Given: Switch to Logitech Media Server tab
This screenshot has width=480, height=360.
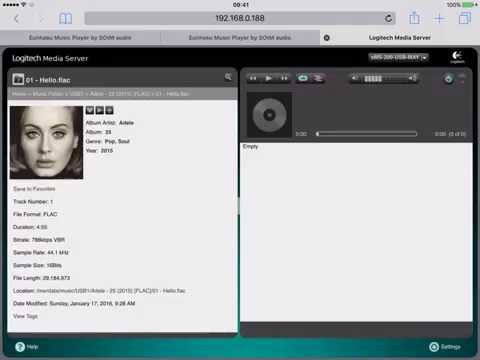Looking at the screenshot, I should click(400, 38).
